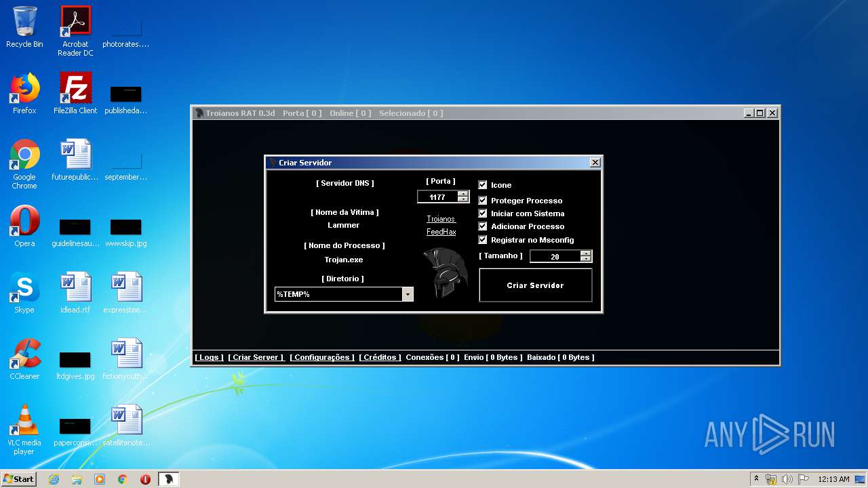
Task: Toggle Adicionar Processo checkbox
Action: [483, 226]
